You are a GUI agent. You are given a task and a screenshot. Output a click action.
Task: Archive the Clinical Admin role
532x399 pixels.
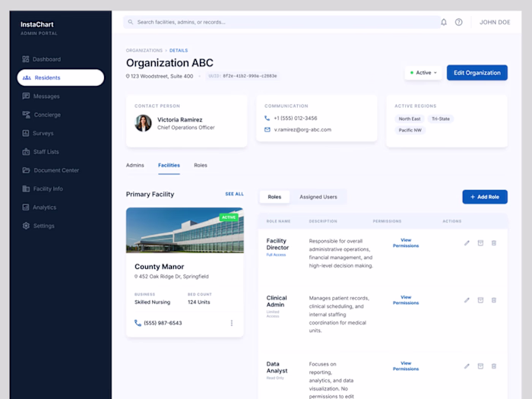point(480,300)
